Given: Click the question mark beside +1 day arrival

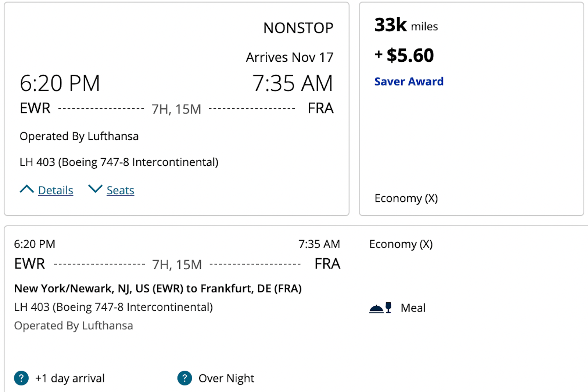Looking at the screenshot, I should click(21, 378).
